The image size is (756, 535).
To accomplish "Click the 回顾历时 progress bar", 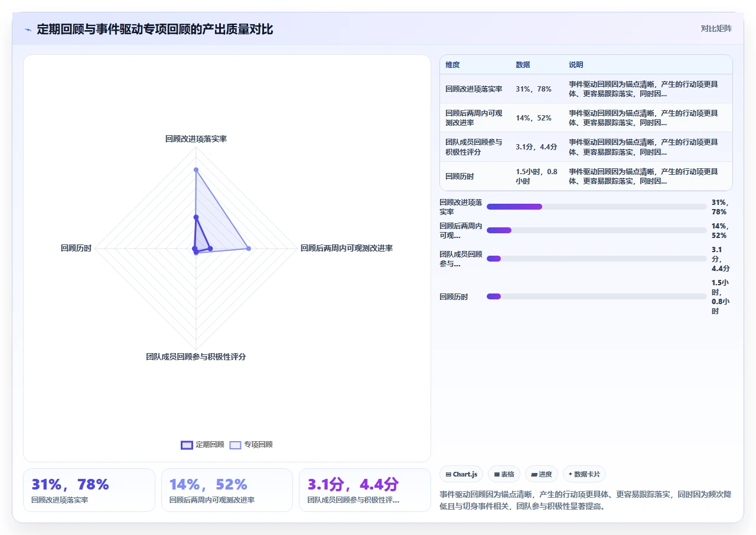I will (597, 296).
